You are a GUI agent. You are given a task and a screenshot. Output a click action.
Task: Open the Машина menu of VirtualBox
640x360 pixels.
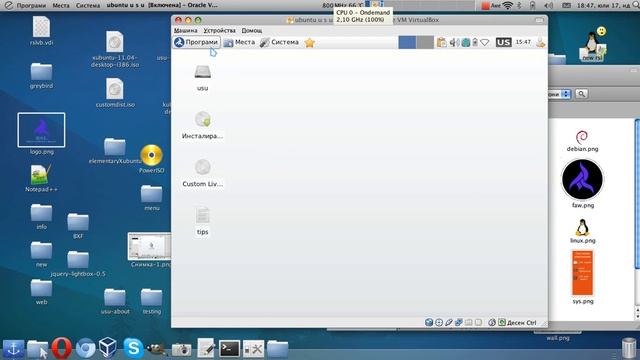(x=185, y=31)
